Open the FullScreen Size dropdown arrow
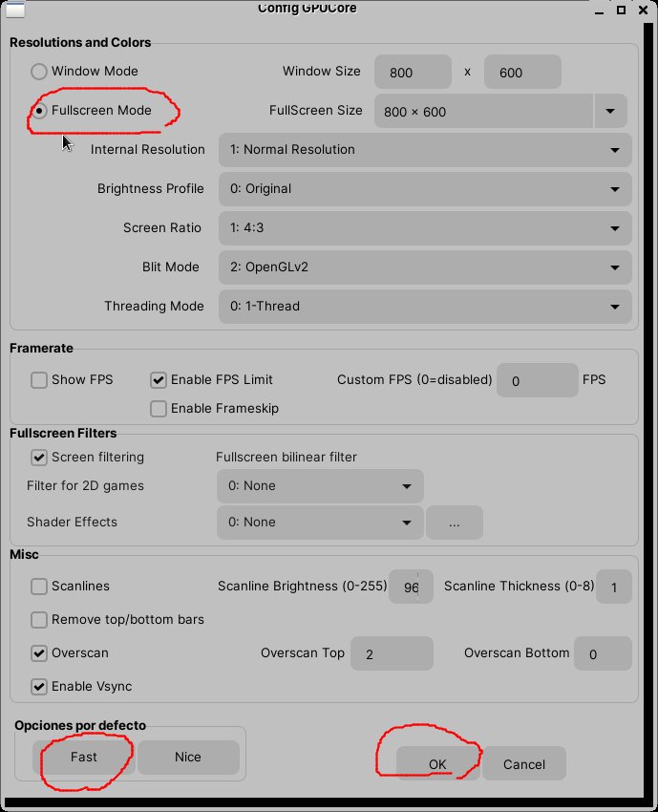This screenshot has width=658, height=812. click(x=610, y=112)
